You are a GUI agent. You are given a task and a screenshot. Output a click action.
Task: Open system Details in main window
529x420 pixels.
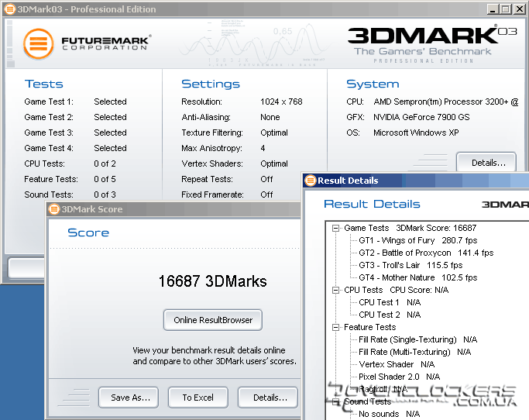pos(486,163)
